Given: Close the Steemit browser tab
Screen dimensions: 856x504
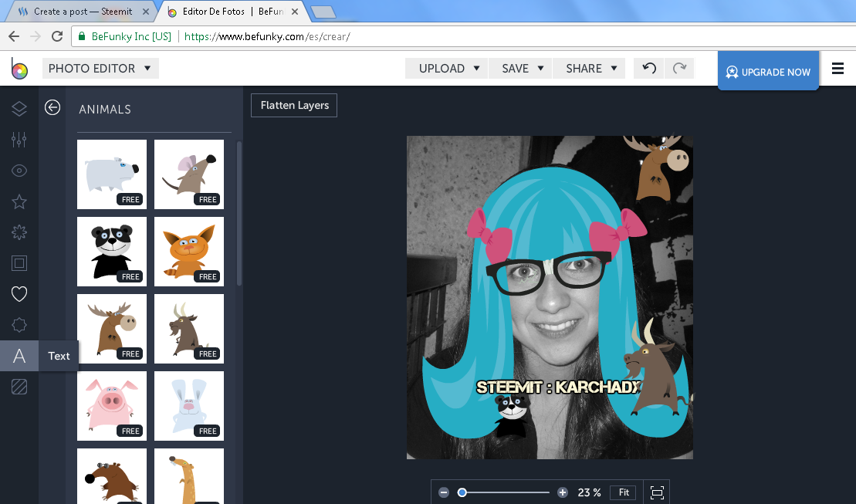Looking at the screenshot, I should tap(146, 12).
